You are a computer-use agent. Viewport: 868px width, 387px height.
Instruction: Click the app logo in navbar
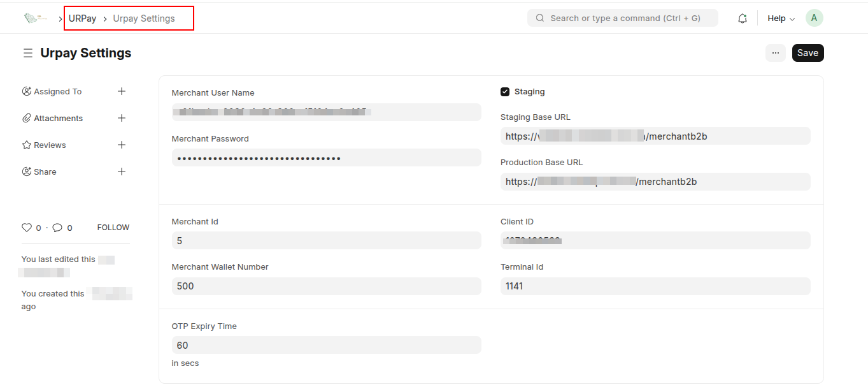36,18
